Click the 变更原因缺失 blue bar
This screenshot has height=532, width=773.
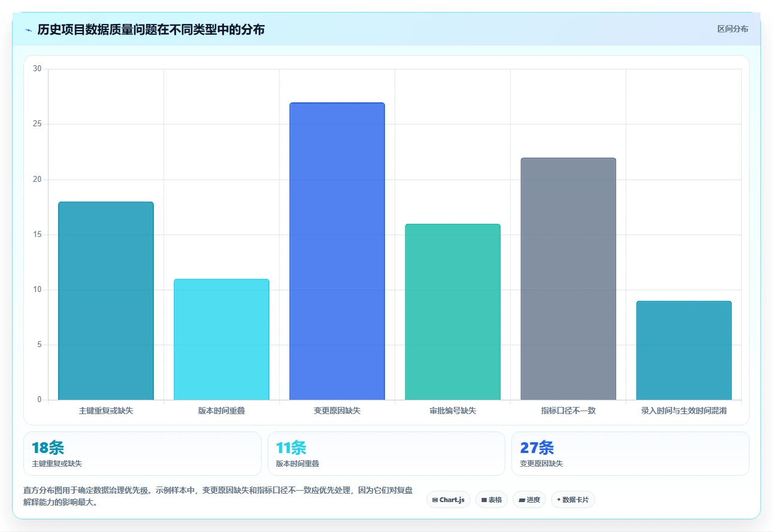pos(337,251)
